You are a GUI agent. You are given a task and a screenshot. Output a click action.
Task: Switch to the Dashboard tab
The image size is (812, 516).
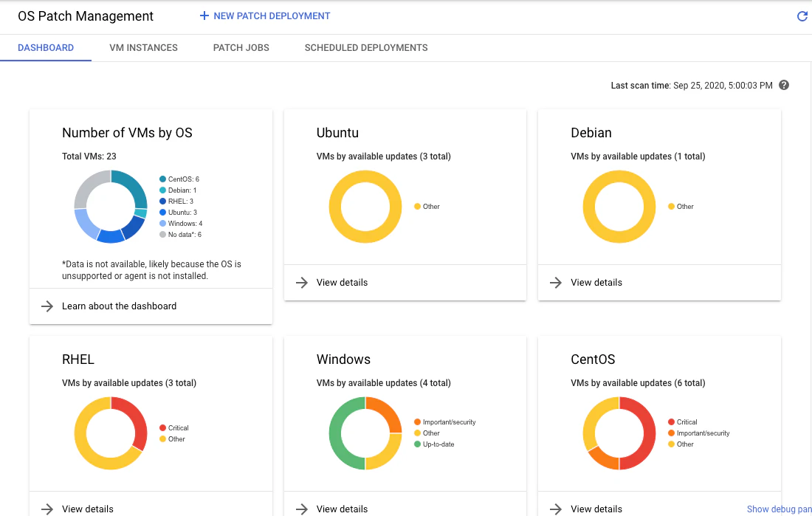tap(46, 48)
